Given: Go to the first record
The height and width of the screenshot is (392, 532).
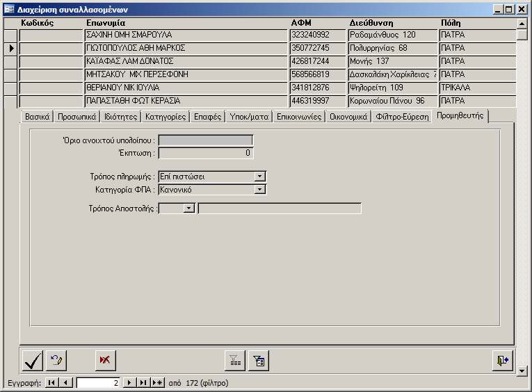Looking at the screenshot, I should click(52, 383).
